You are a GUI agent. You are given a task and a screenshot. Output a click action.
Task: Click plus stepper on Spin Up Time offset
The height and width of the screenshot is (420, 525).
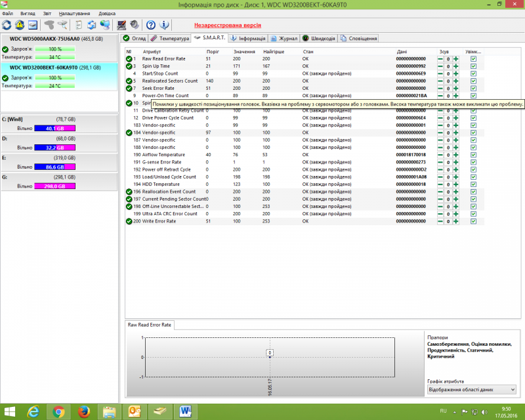pos(455,66)
